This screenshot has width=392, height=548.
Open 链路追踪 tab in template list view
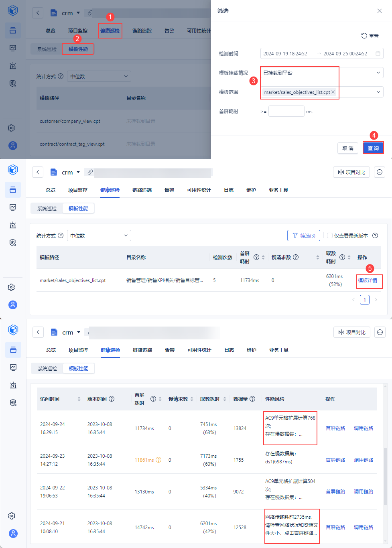(142, 190)
